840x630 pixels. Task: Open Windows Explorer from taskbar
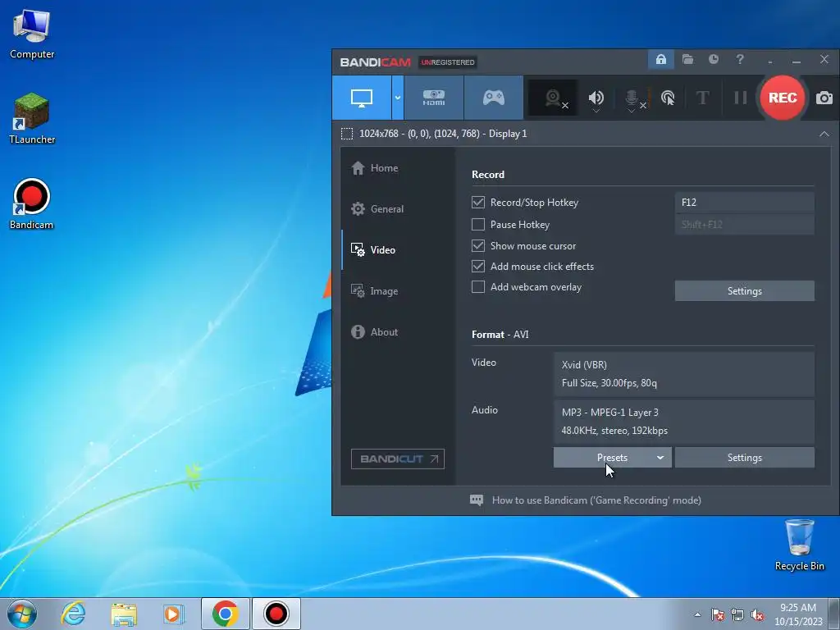pos(124,614)
